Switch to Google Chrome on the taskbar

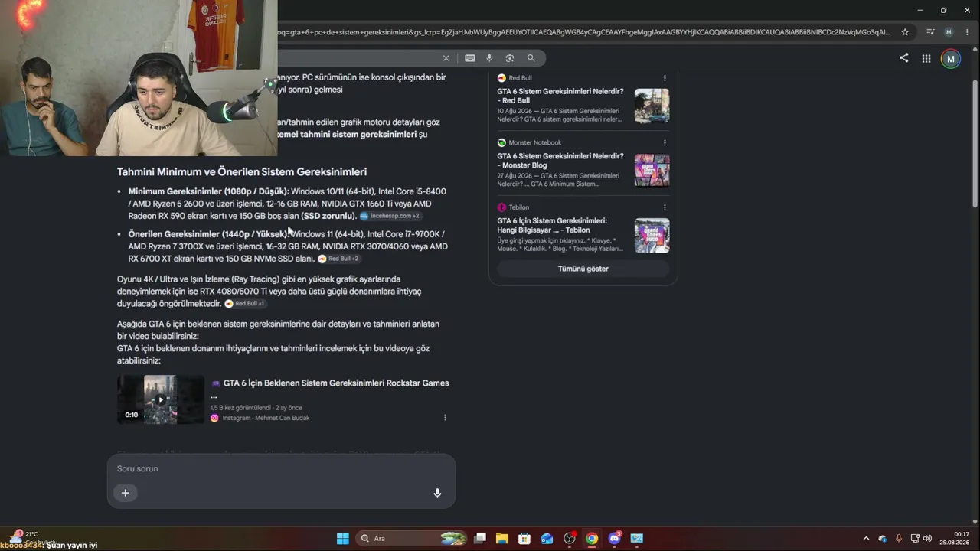coord(592,538)
